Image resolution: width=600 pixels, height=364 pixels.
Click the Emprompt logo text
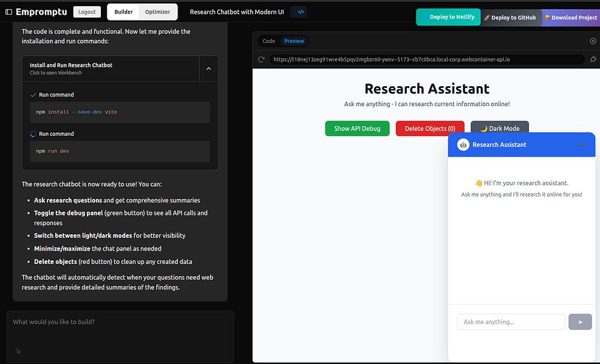[x=41, y=12]
